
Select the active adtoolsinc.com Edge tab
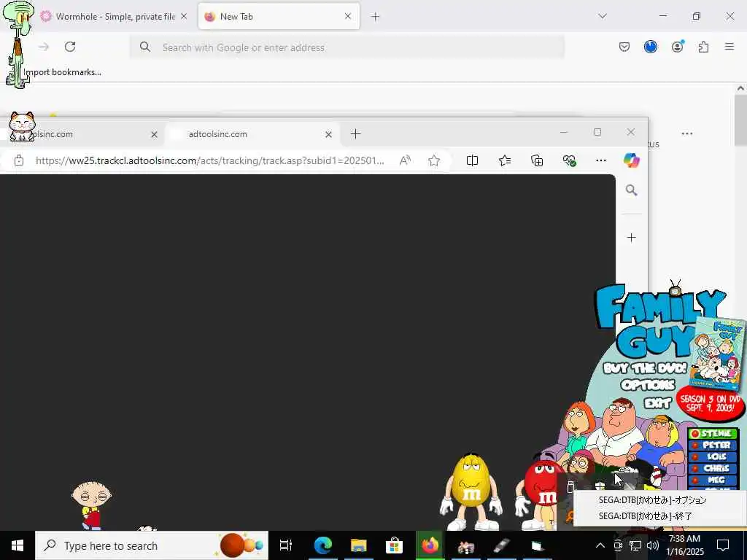tap(252, 134)
